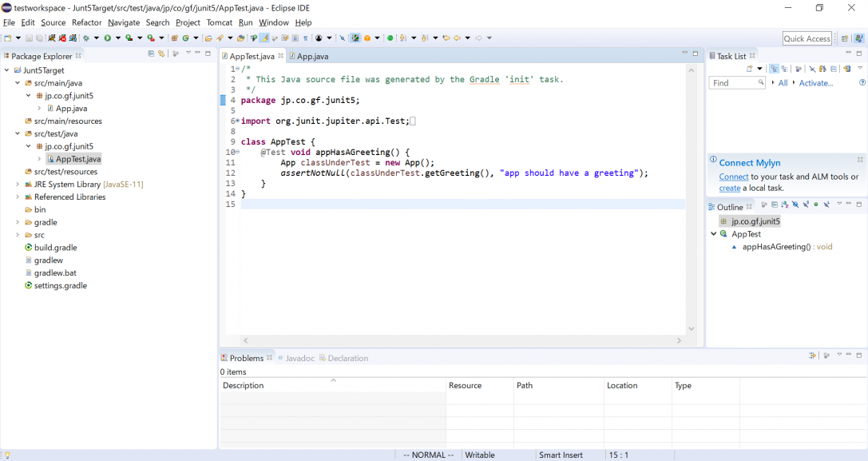This screenshot has width=868, height=461.
Task: Click the Open Perspective icon beside Quick Access
Action: pos(844,38)
